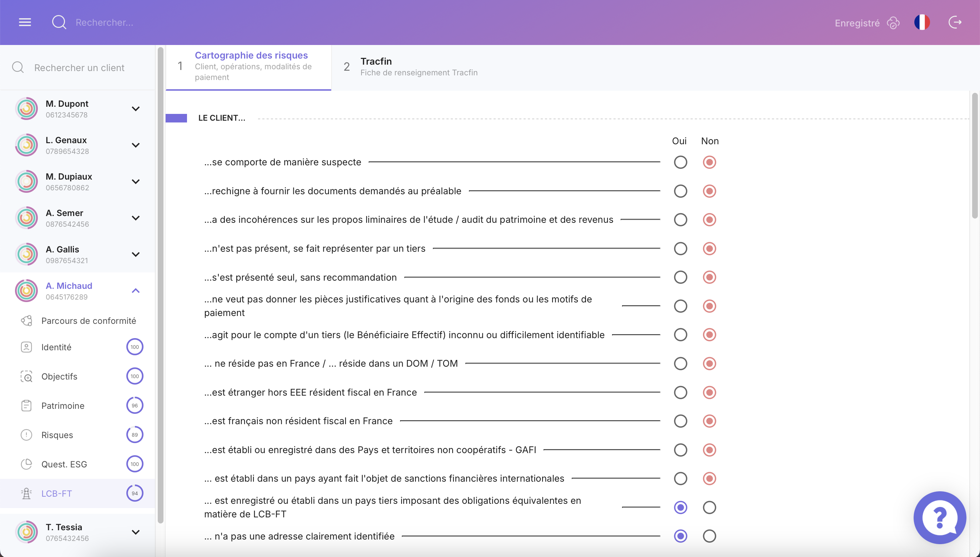980x557 pixels.
Task: Open Parcours de conformité link
Action: click(88, 321)
